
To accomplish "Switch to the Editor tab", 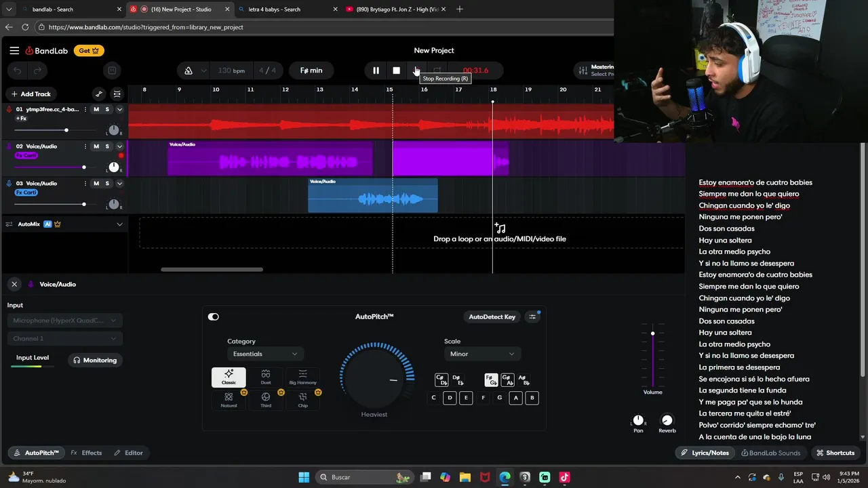I will [128, 453].
